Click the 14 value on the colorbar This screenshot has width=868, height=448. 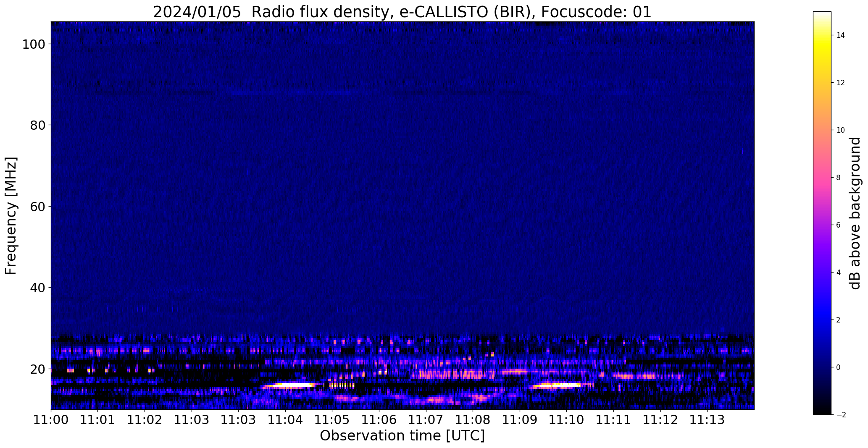click(x=841, y=35)
